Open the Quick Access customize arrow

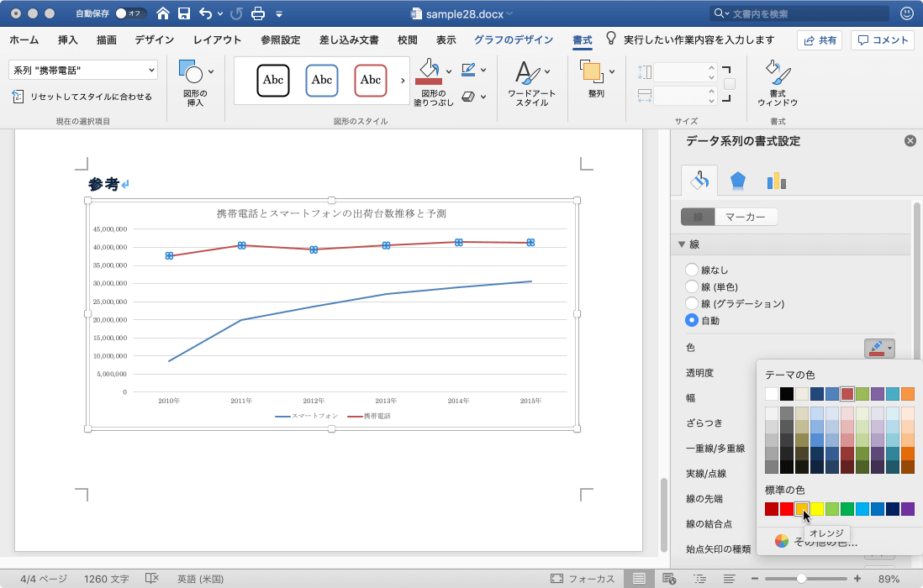coord(279,14)
